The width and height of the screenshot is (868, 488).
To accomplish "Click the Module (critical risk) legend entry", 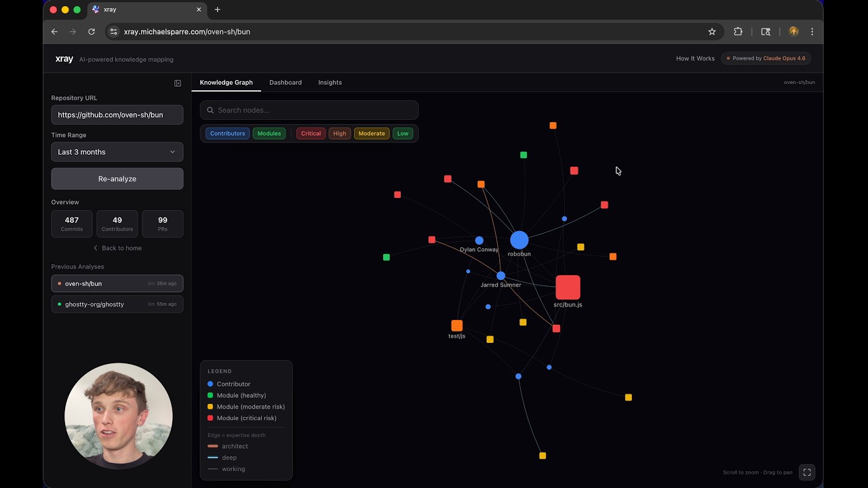I will 242,418.
